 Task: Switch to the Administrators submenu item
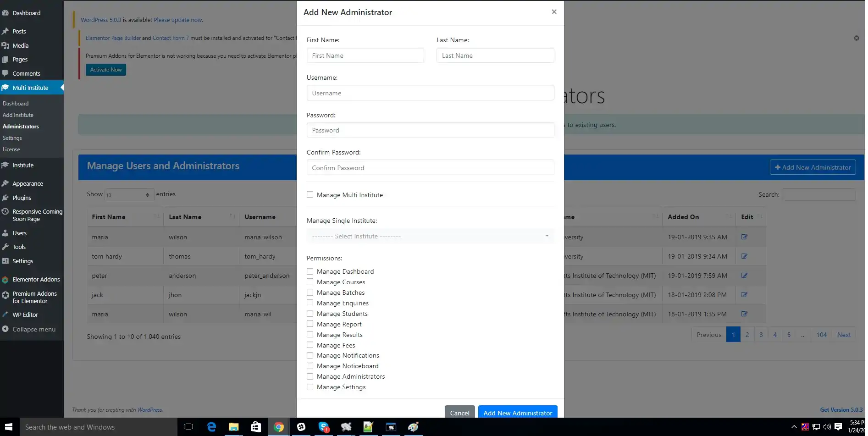[21, 126]
